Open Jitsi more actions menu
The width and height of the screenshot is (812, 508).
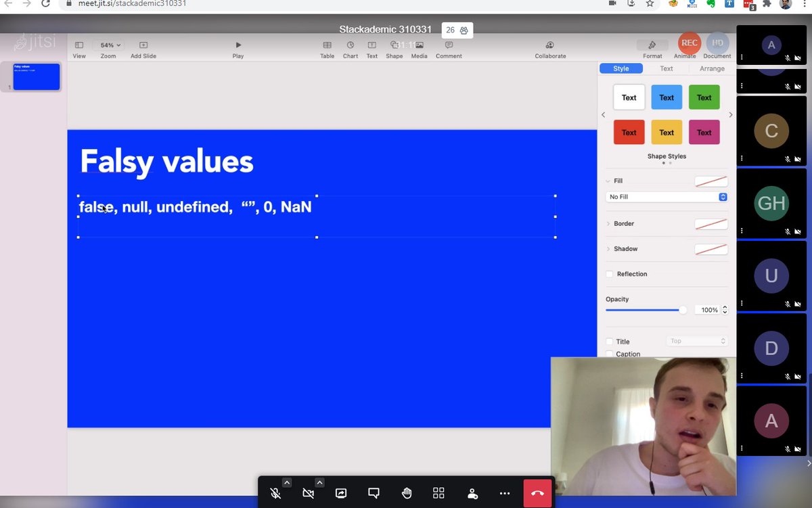pyautogui.click(x=505, y=493)
